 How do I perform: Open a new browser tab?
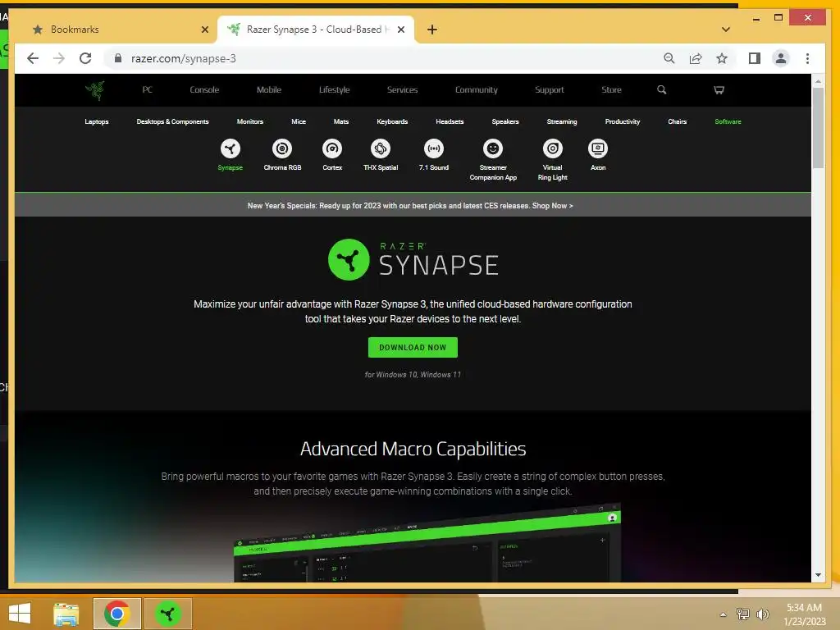point(432,30)
